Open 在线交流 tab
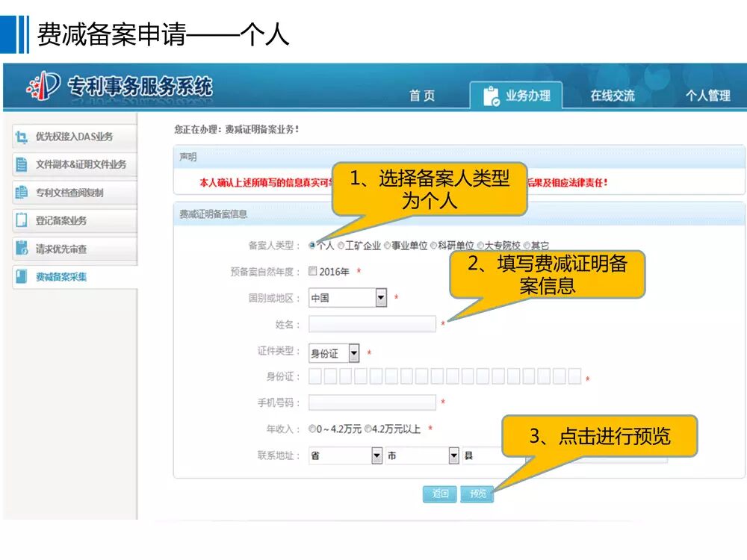 click(613, 96)
